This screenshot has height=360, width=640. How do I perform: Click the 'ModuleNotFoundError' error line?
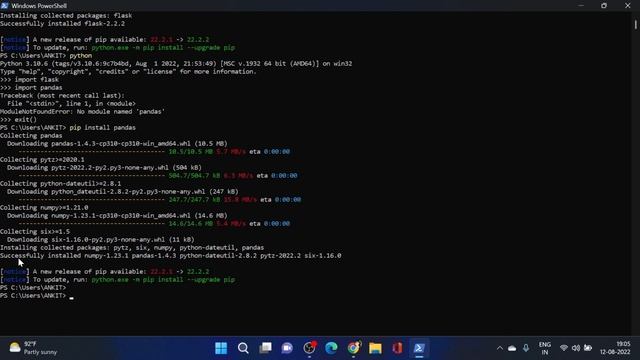(x=82, y=111)
